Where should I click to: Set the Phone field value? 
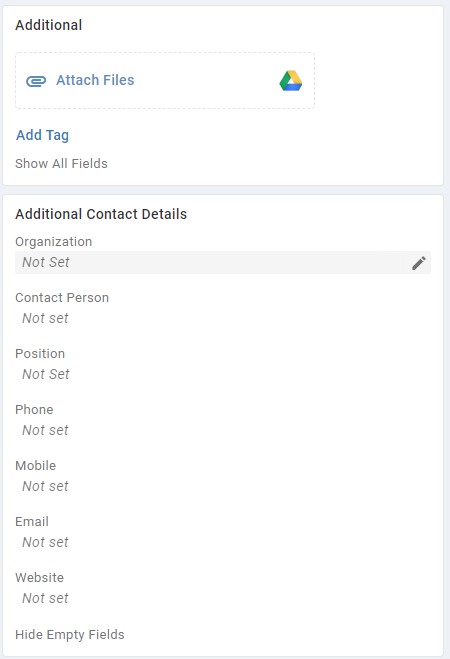pos(45,430)
